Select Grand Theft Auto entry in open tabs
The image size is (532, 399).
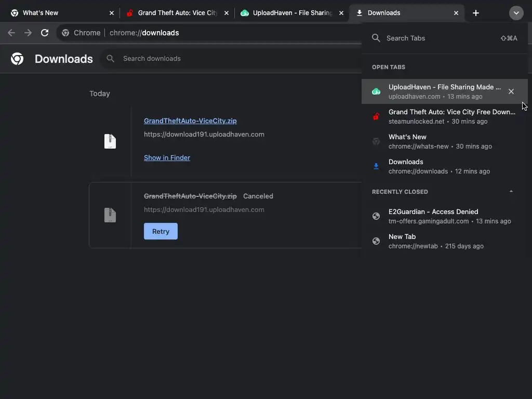point(451,116)
